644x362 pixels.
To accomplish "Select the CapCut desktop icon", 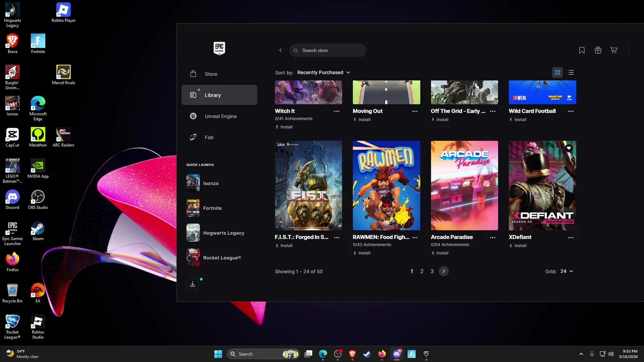I will click(13, 138).
